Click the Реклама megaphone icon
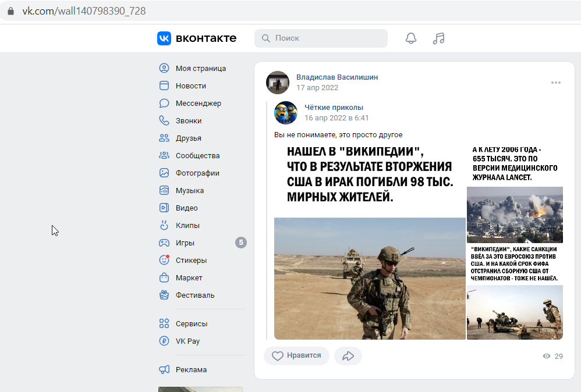Viewport: 581px width, 392px height. (164, 369)
